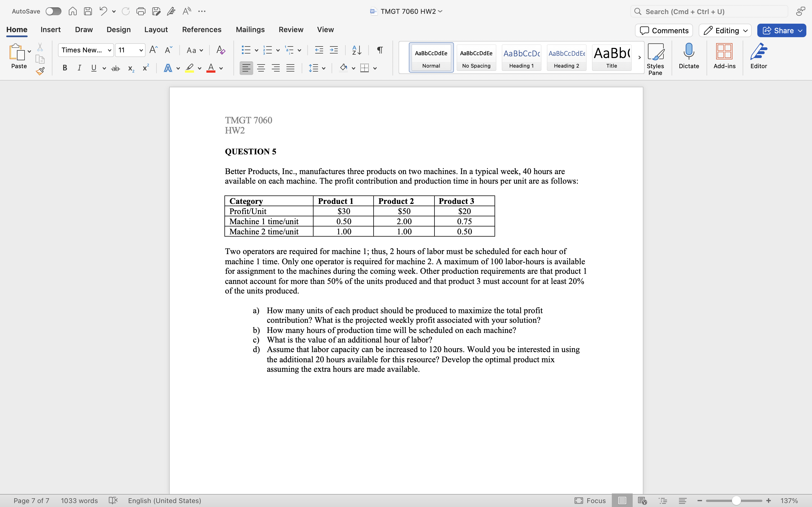
Task: Open the Styles Pane
Action: (655, 59)
